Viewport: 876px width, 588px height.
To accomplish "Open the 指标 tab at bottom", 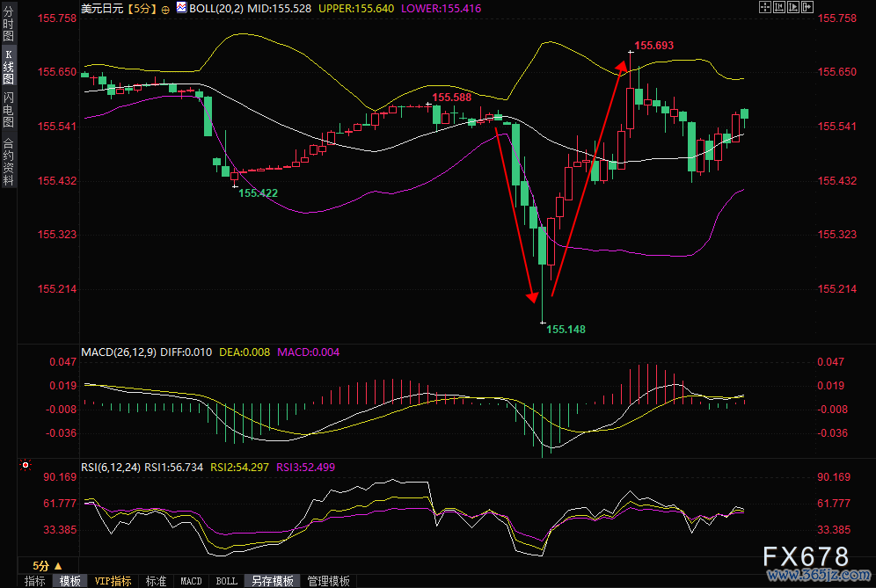I will click(34, 581).
